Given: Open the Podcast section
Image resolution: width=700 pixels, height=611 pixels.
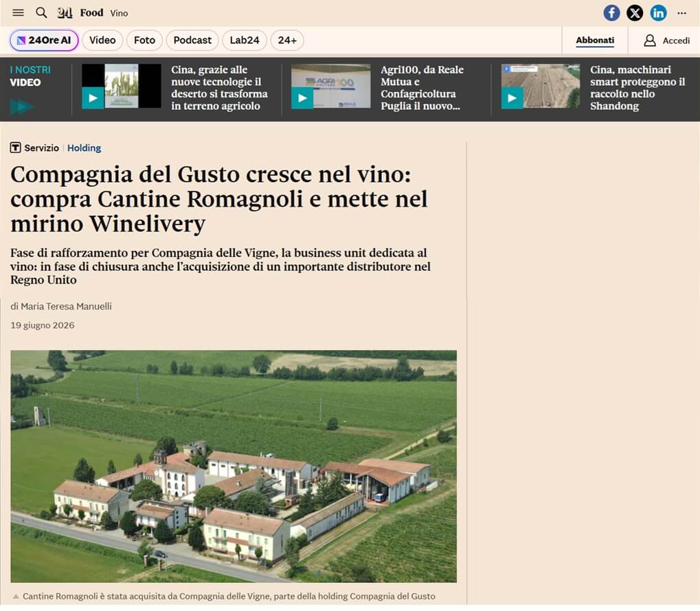Looking at the screenshot, I should (192, 41).
